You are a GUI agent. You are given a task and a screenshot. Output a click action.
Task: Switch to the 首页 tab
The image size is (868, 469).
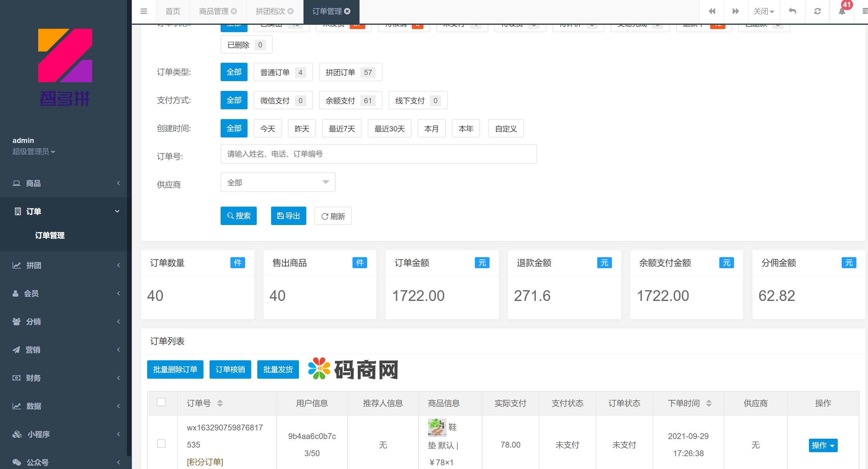tap(173, 11)
